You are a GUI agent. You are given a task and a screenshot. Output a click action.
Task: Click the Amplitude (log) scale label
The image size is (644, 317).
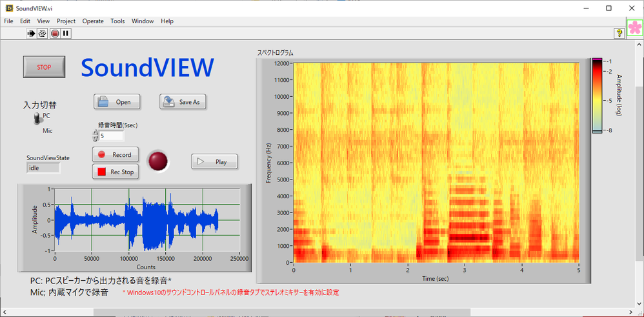[x=619, y=95]
